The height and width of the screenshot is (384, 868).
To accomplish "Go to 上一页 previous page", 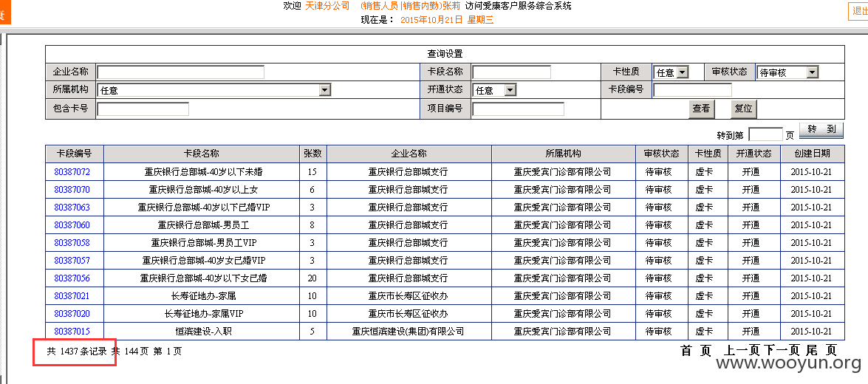I will 743,350.
